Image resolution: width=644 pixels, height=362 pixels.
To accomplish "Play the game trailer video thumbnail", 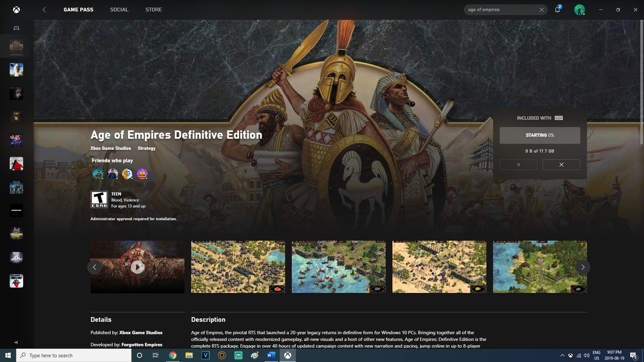I will (x=138, y=267).
